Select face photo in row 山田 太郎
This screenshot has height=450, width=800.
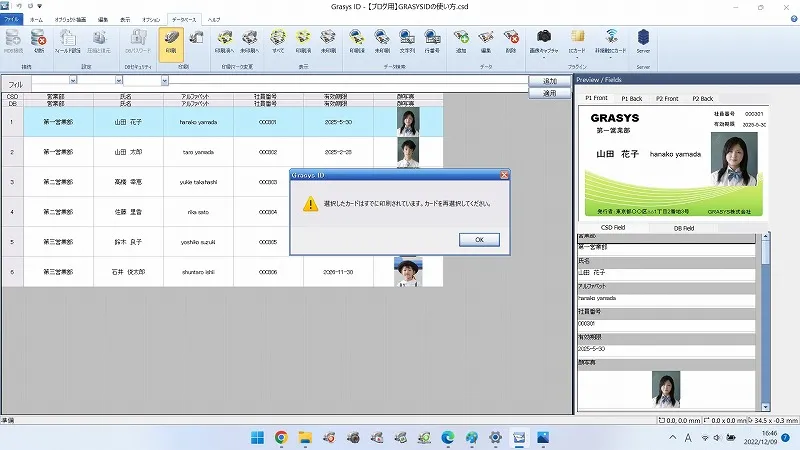(408, 152)
